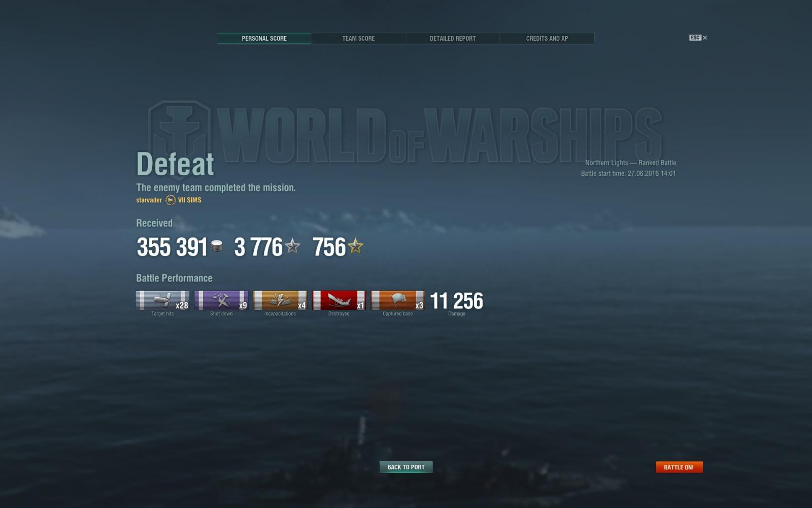Click the Back to Port button

click(x=406, y=467)
